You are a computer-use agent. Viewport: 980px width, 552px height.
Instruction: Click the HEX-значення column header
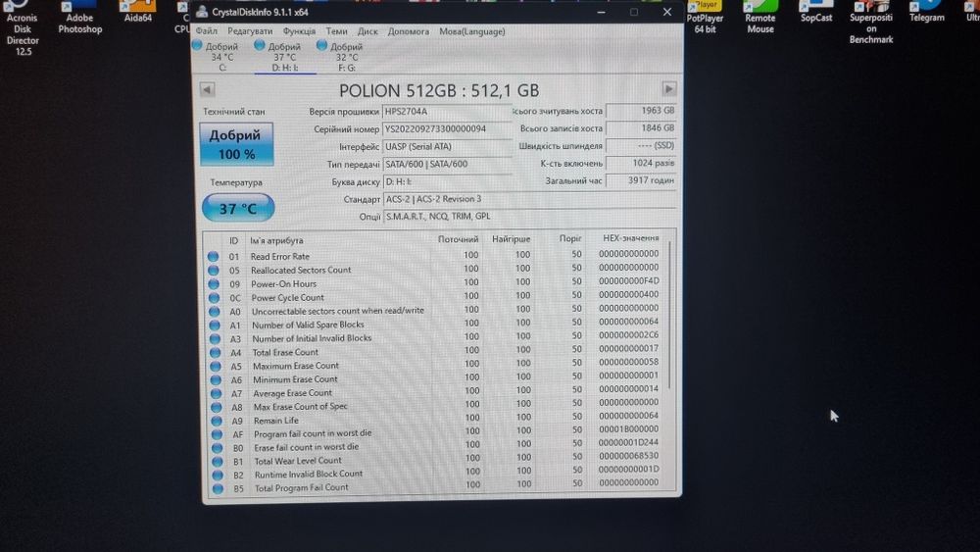(x=630, y=238)
